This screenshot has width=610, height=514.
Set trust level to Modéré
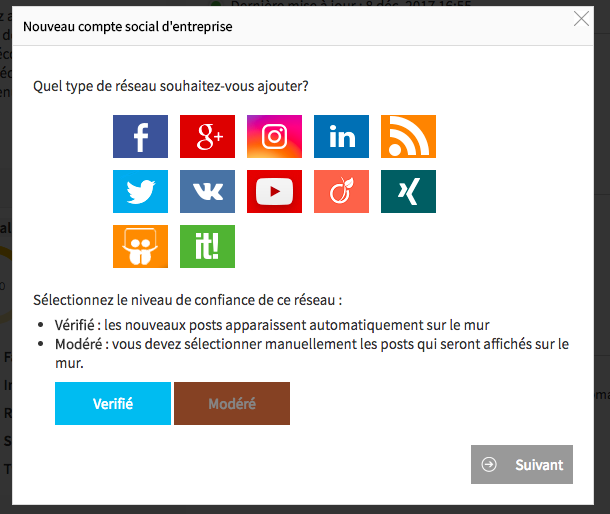232,403
